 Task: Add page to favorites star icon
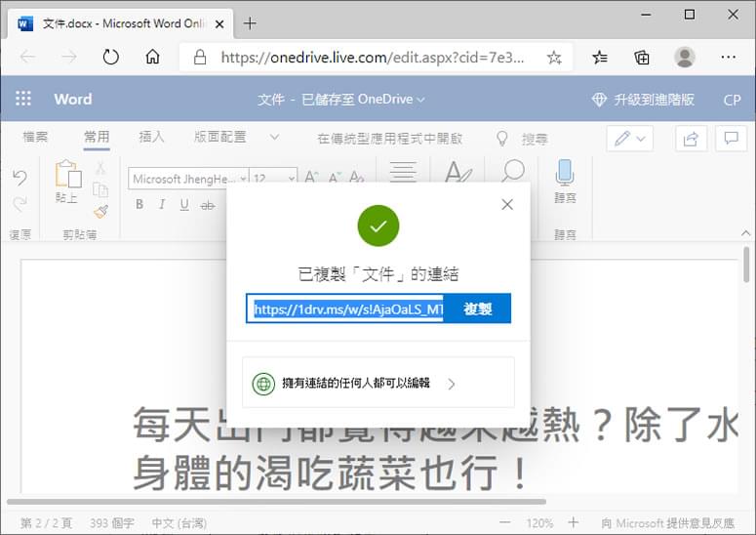tap(554, 58)
